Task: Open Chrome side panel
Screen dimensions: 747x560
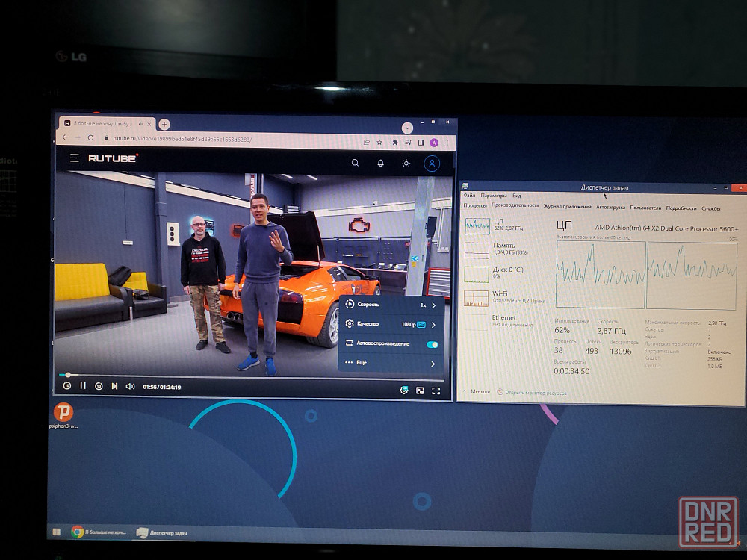Action: point(421,143)
